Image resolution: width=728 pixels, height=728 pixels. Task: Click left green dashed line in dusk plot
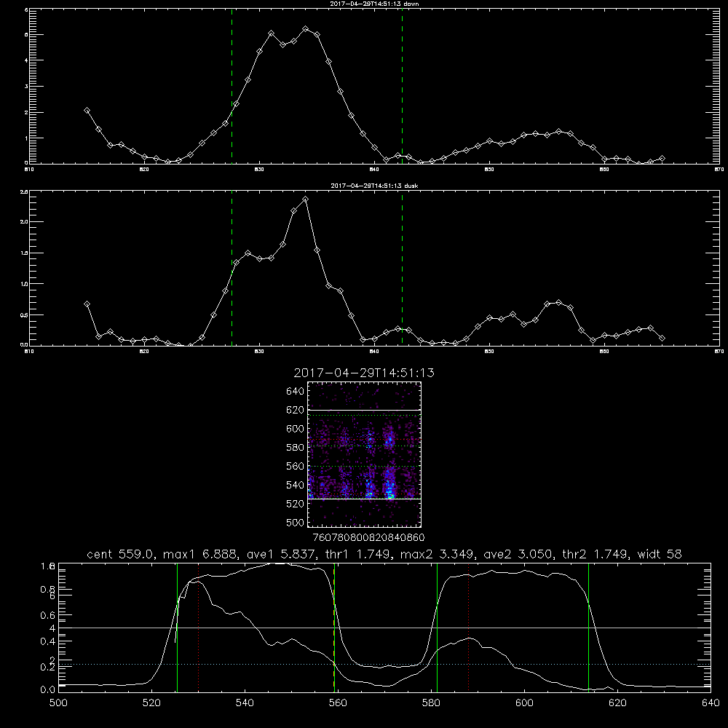click(x=232, y=268)
